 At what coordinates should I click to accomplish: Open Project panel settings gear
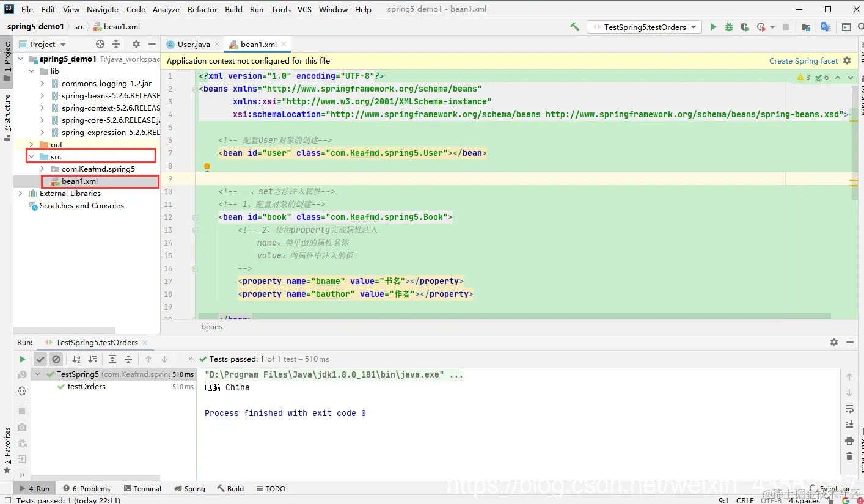(136, 44)
